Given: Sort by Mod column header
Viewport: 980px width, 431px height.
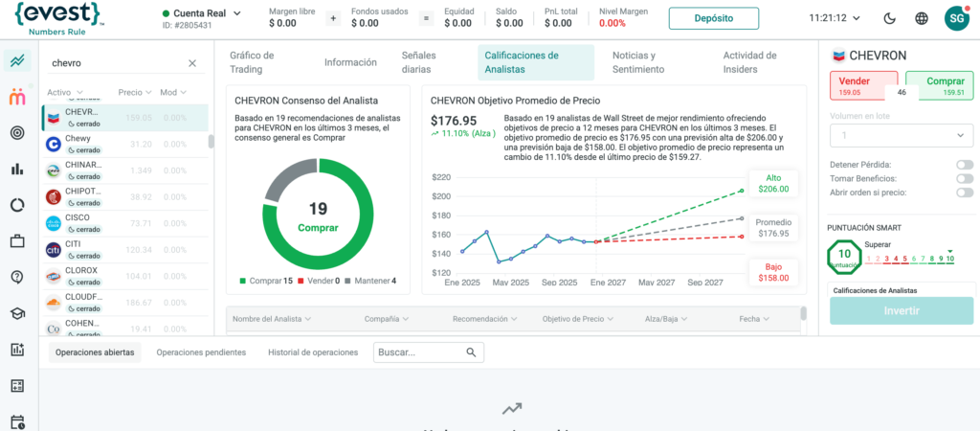Looking at the screenshot, I should click(x=173, y=93).
